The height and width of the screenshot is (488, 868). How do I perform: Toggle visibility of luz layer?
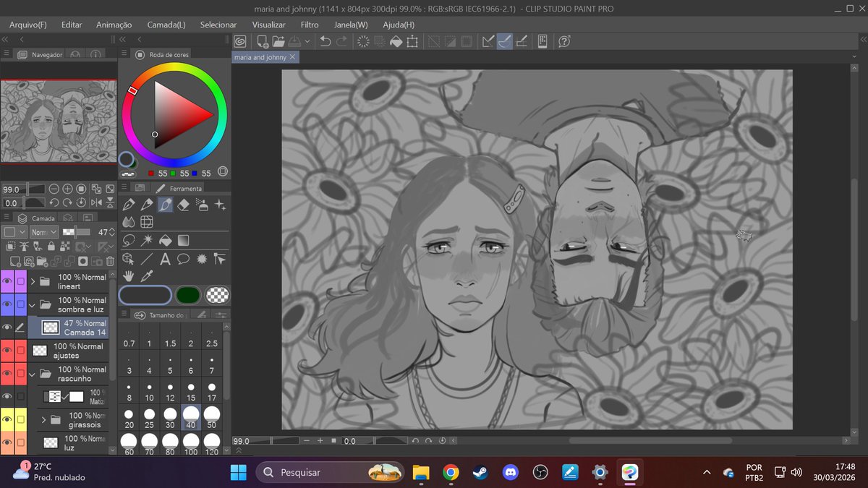pos(8,442)
